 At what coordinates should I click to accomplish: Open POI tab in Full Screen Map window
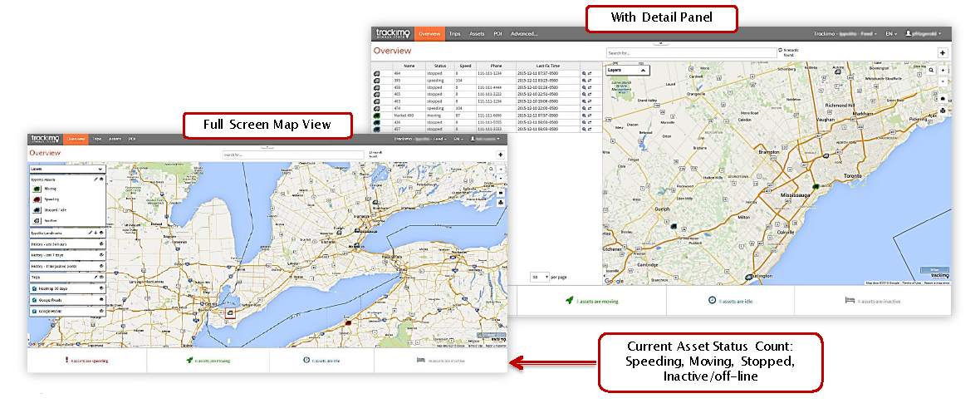click(132, 138)
